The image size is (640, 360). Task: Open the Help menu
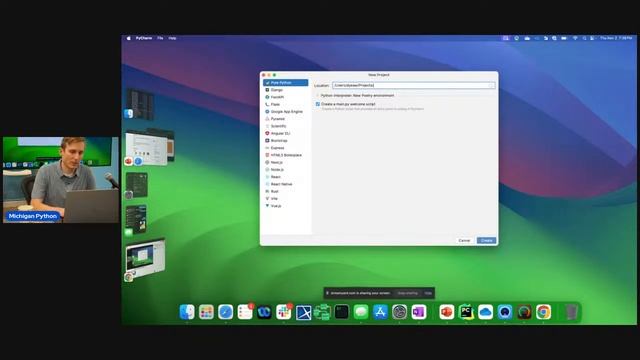(x=172, y=38)
